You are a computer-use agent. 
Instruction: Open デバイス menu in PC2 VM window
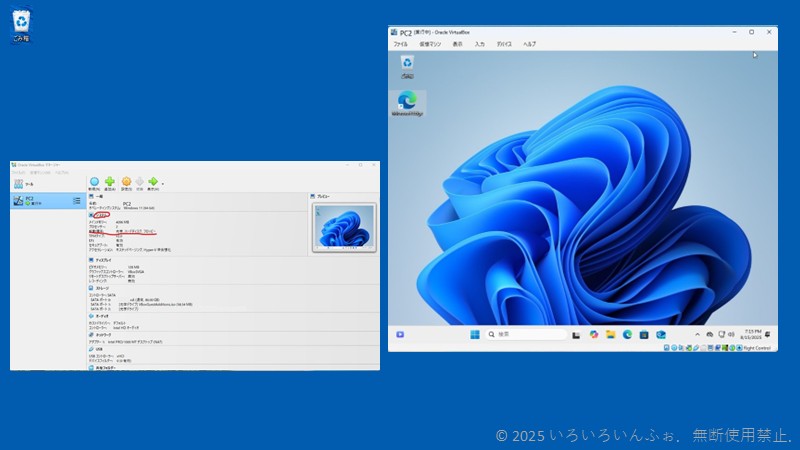pyautogui.click(x=504, y=44)
